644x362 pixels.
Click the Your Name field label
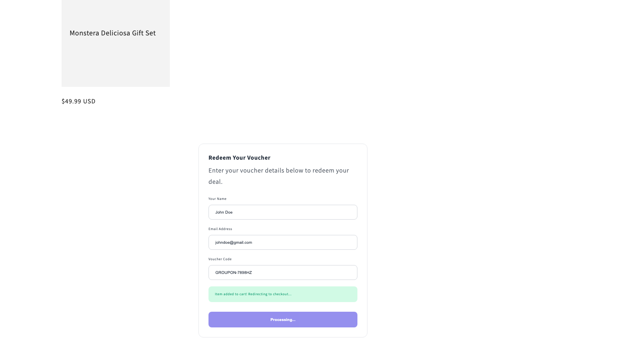pos(217,199)
